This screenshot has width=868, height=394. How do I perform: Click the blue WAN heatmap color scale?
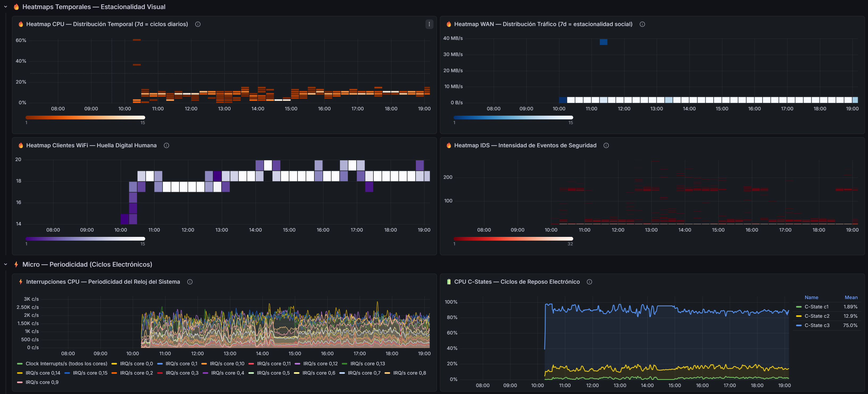point(513,118)
